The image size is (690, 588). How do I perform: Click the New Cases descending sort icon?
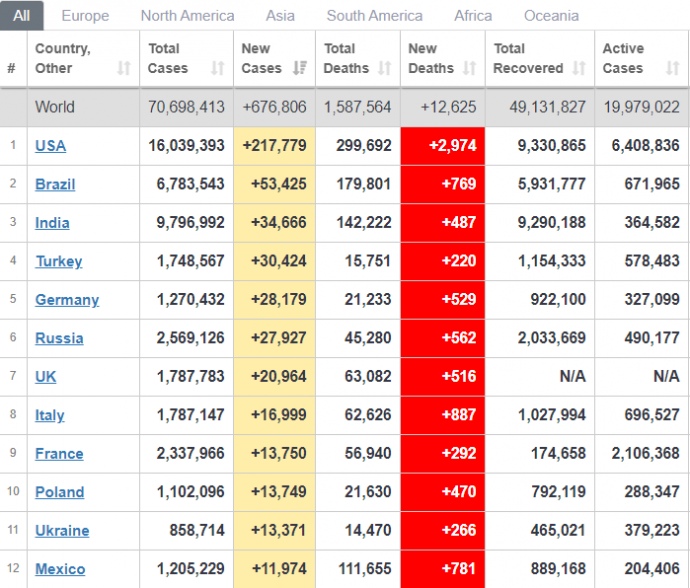[x=300, y=68]
